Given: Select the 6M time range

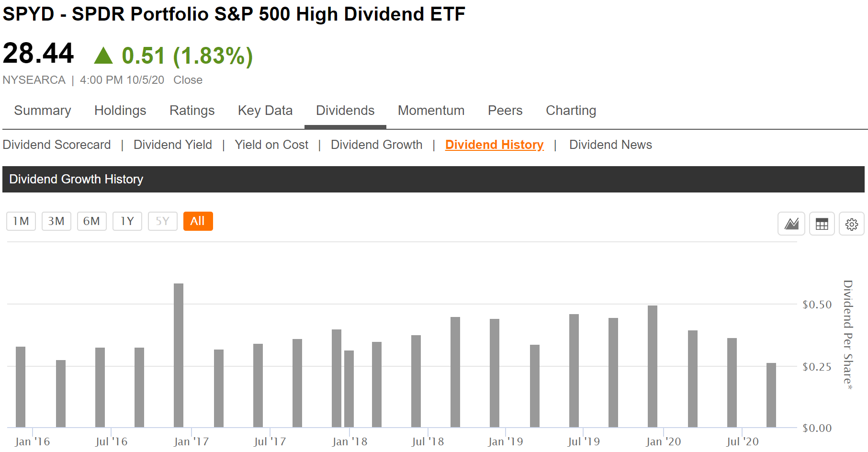Looking at the screenshot, I should point(92,221).
